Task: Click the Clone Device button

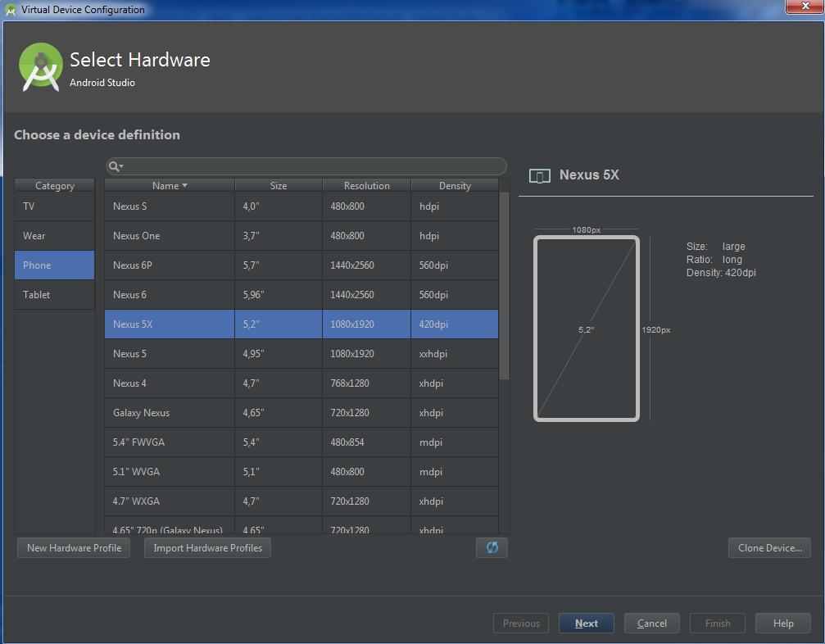Action: [769, 547]
